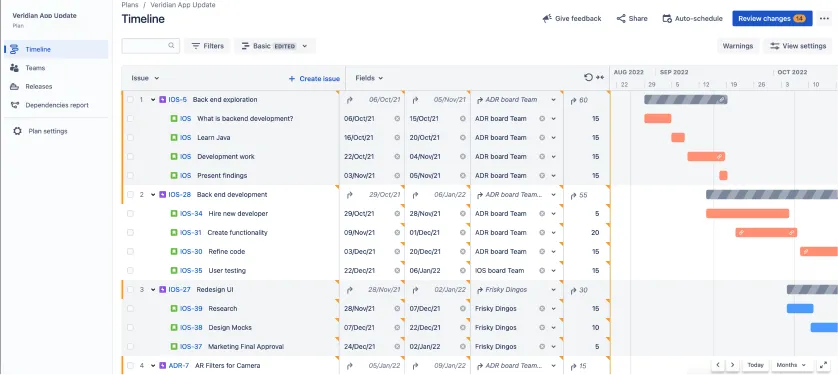Click the Hire new developer orange timeline bar
Viewport: 839px width, 375px height.
coord(748,213)
